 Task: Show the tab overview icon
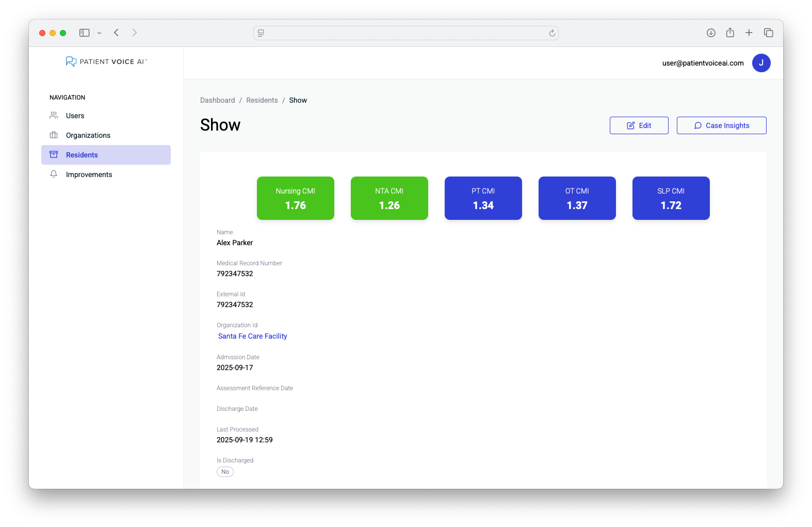(x=768, y=33)
